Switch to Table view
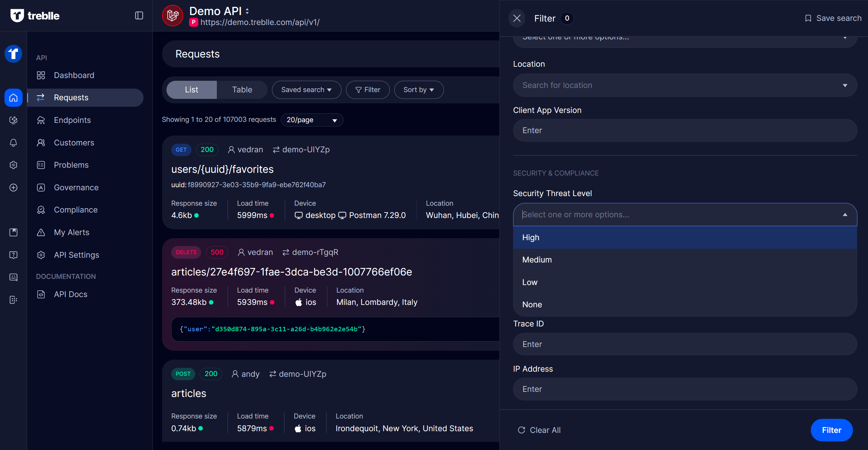 coord(242,90)
